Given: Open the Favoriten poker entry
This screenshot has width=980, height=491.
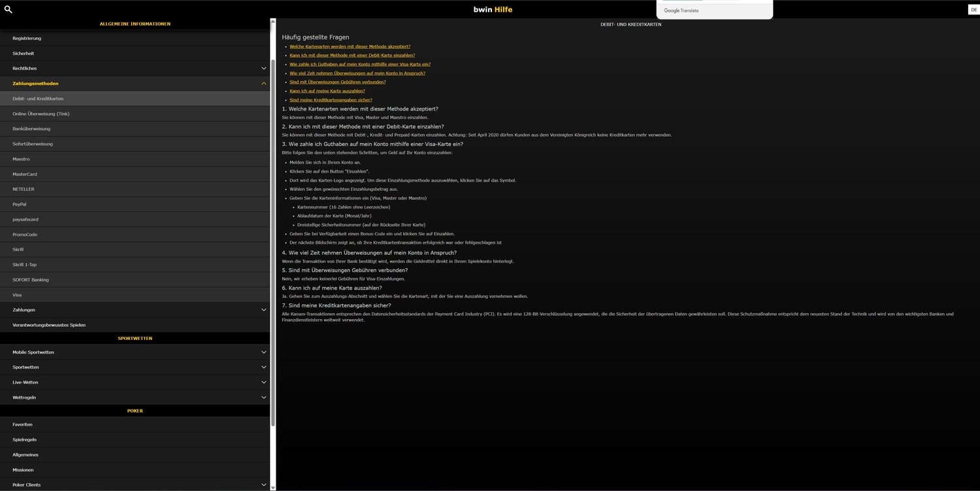Looking at the screenshot, I should click(135, 424).
